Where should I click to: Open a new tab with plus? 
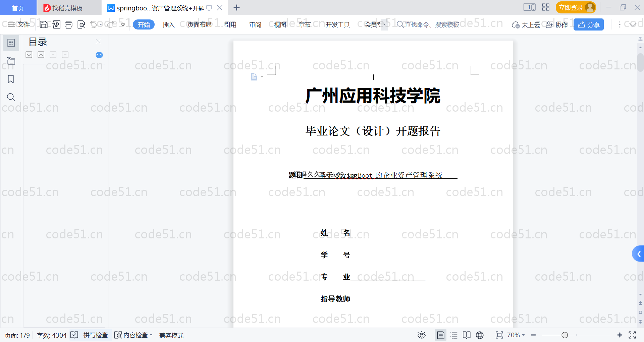236,8
